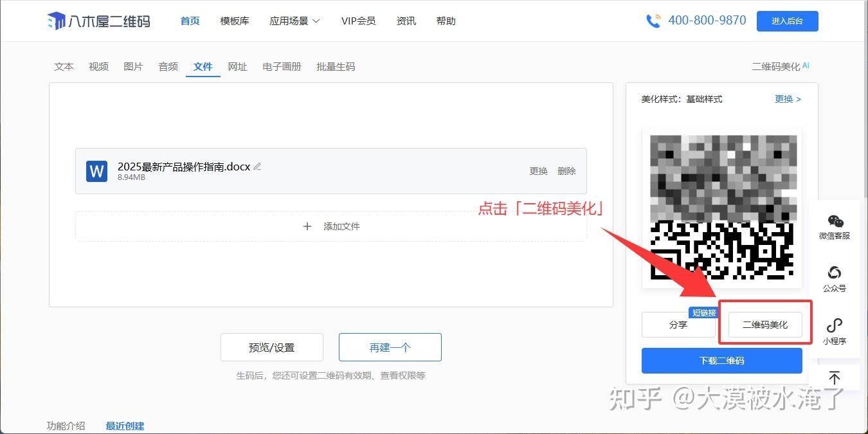The image size is (868, 434).
Task: Click the 400-800-9870 phone number
Action: [x=707, y=21]
